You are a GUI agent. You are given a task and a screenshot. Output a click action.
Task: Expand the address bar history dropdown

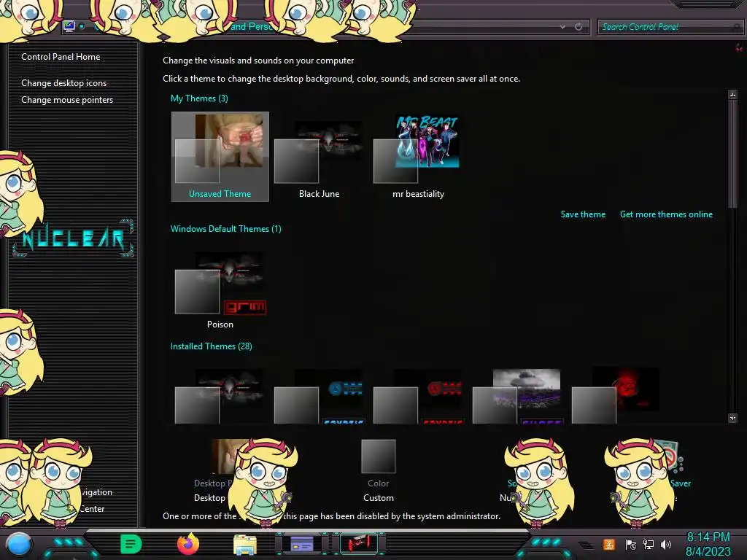[x=562, y=27]
